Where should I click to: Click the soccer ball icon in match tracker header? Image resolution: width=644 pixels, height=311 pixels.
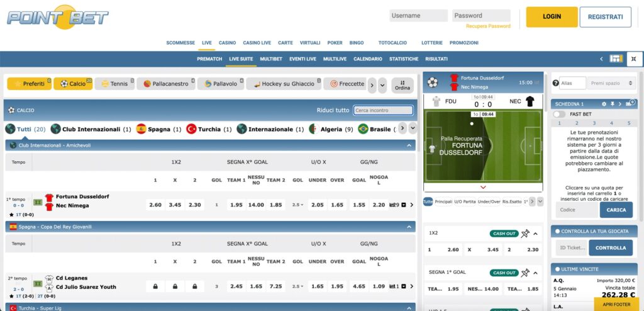pyautogui.click(x=433, y=82)
